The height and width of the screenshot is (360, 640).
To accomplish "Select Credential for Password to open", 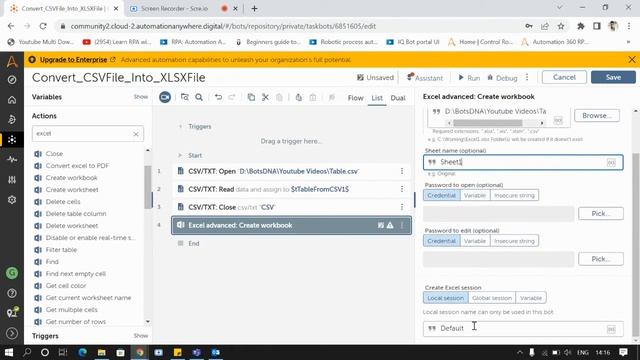I will [442, 195].
